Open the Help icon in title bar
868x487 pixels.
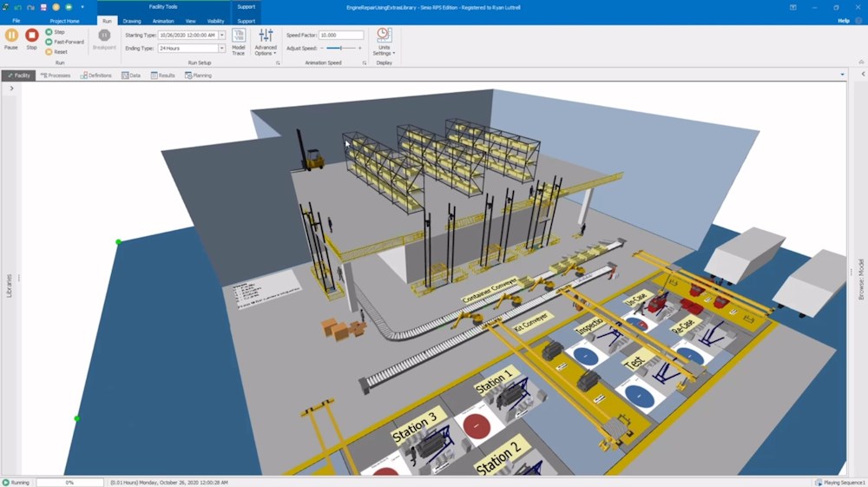click(x=859, y=20)
